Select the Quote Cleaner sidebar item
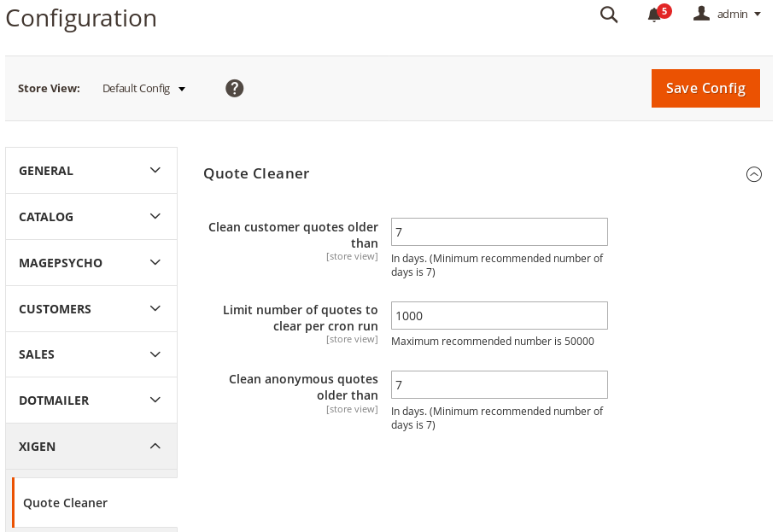The image size is (778, 532). [x=94, y=503]
